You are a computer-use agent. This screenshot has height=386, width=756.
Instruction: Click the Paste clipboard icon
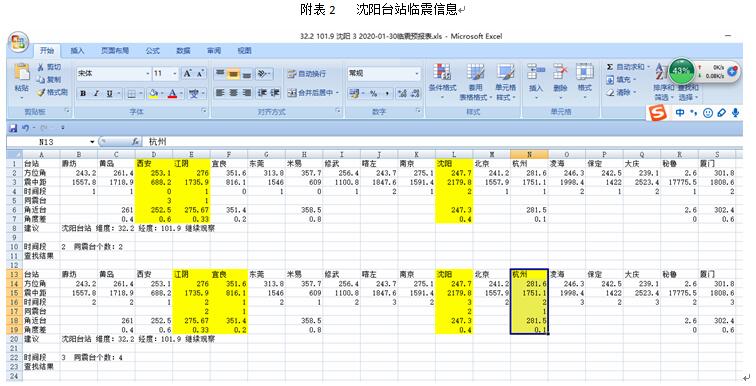pos(22,72)
